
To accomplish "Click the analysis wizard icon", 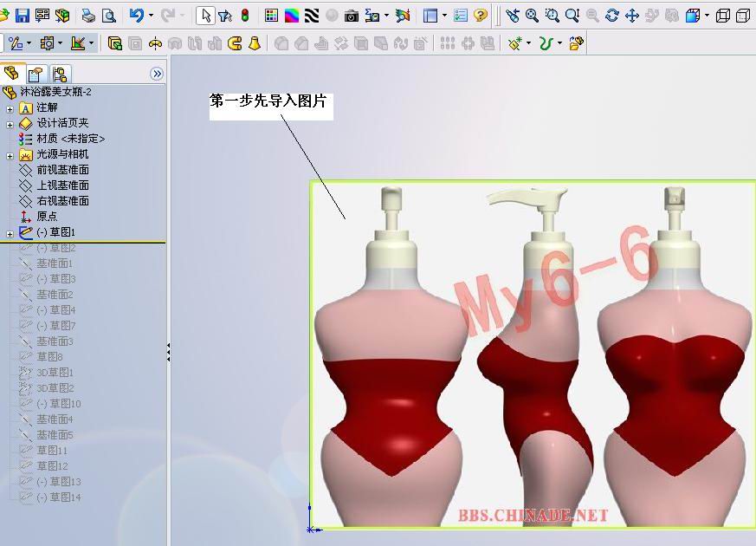I will click(x=402, y=16).
